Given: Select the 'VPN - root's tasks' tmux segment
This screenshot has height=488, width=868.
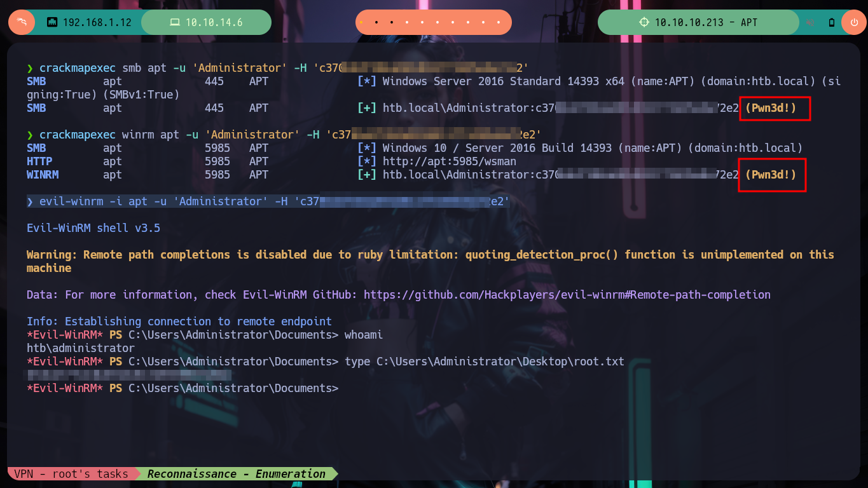Looking at the screenshot, I should click(71, 474).
